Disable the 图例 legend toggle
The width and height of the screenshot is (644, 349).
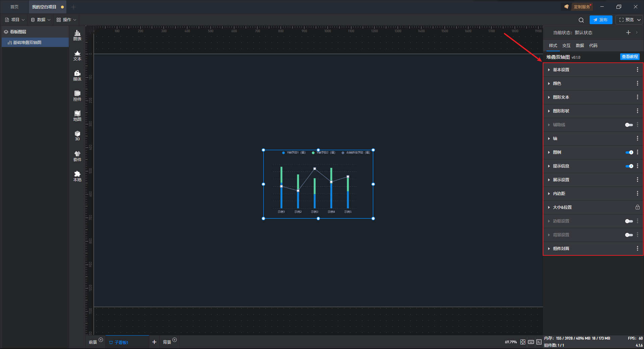tap(629, 152)
